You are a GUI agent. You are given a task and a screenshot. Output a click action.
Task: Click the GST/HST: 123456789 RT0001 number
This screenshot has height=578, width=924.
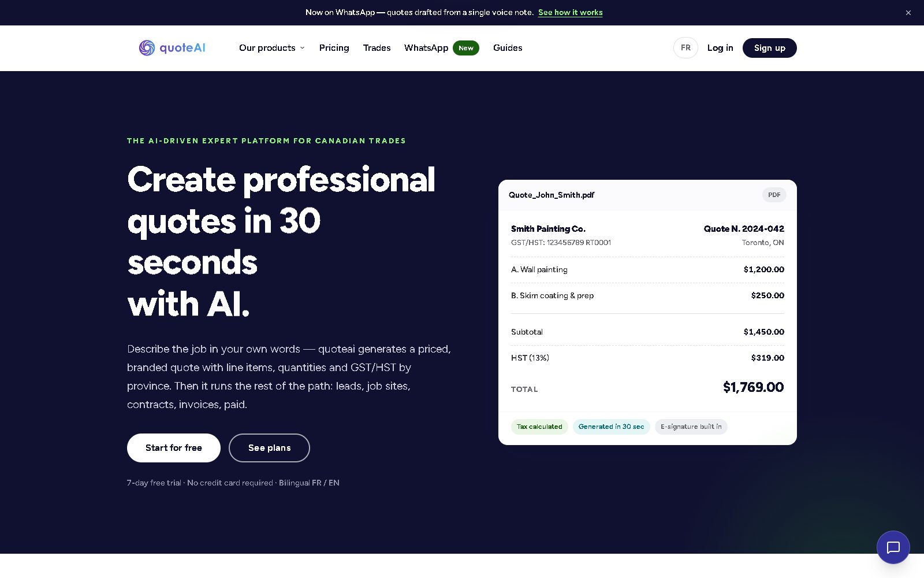coord(561,243)
